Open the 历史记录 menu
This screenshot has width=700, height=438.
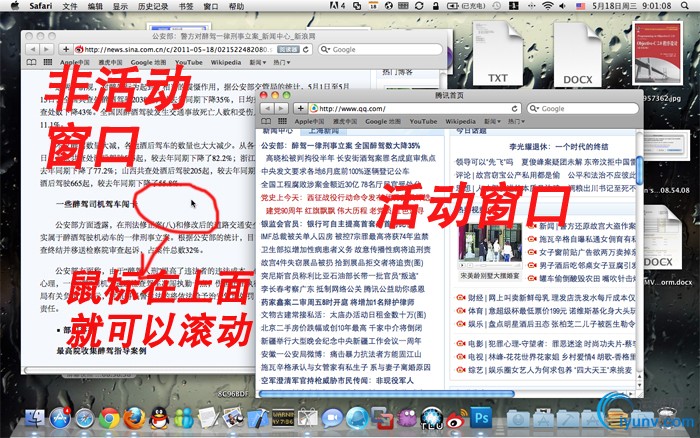point(153,6)
